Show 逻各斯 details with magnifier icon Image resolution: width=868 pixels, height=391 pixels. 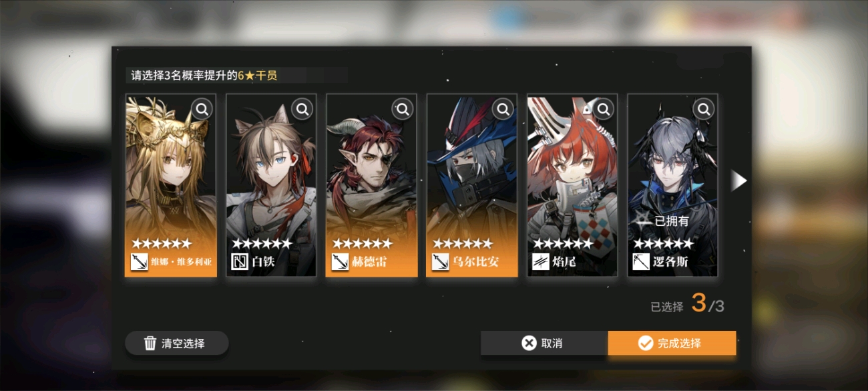pos(704,108)
